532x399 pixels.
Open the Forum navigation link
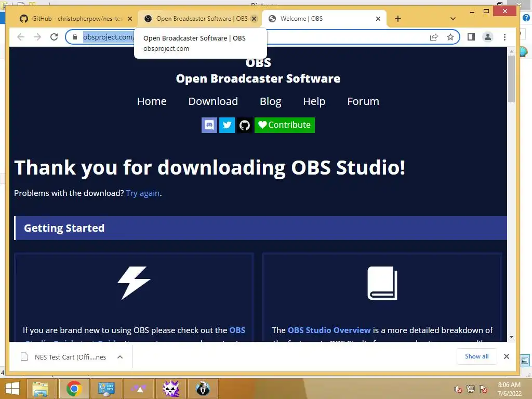point(363,101)
